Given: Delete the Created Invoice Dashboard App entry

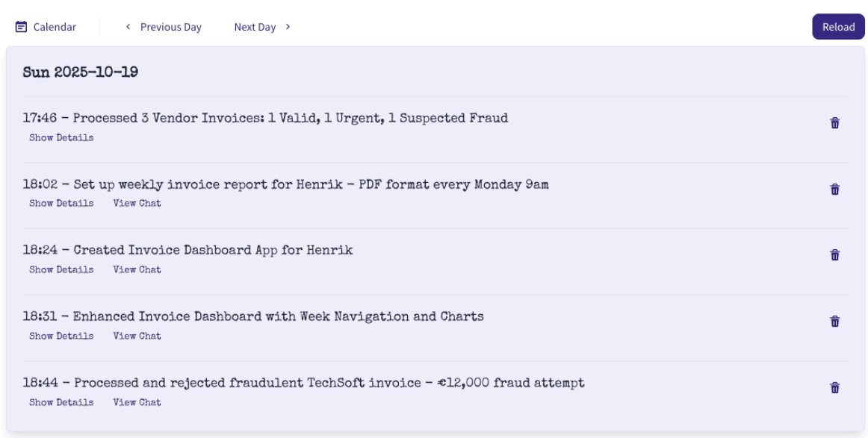Looking at the screenshot, I should 835,255.
